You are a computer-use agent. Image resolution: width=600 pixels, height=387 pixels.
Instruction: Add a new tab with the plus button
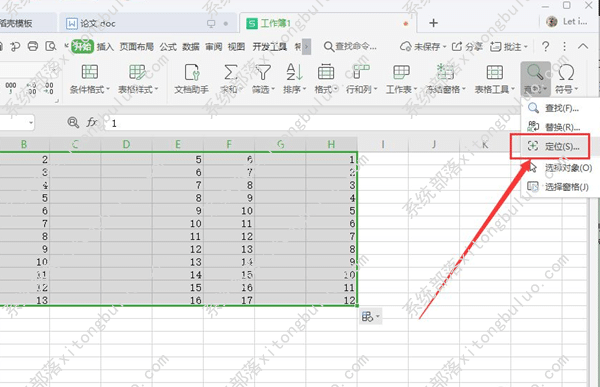tap(433, 23)
